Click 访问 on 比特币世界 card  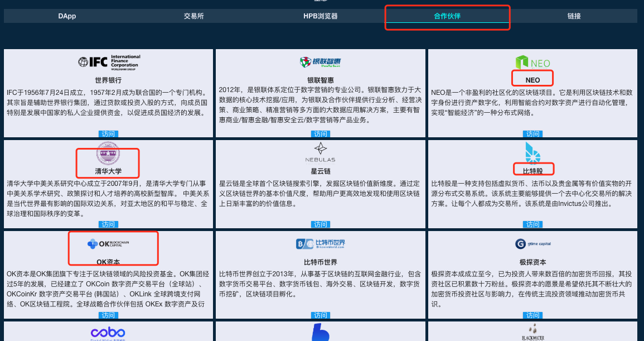pos(321,315)
